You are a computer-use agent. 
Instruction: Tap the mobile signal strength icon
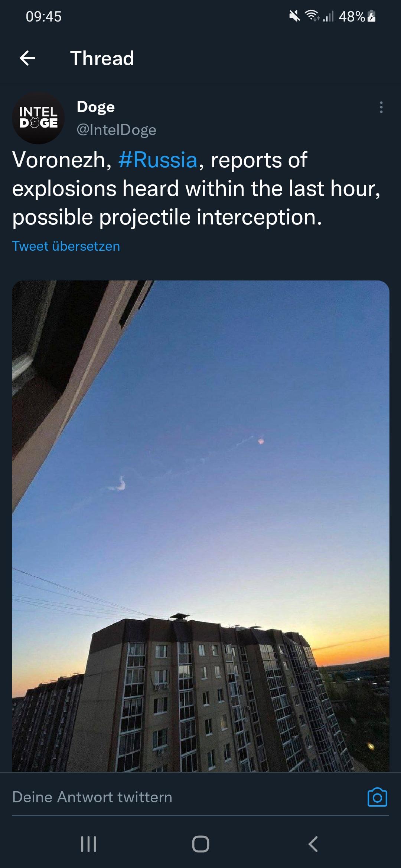coord(329,16)
